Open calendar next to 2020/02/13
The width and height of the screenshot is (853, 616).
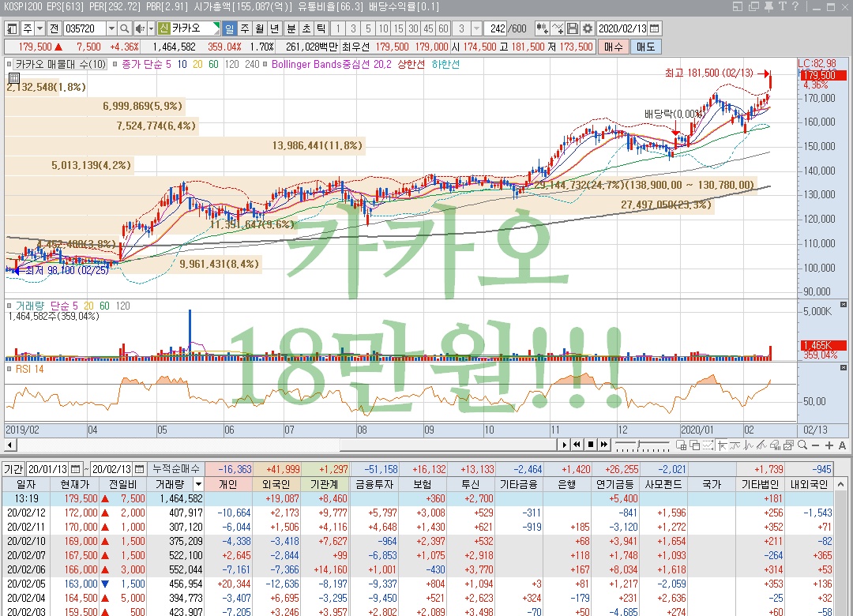[x=655, y=29]
